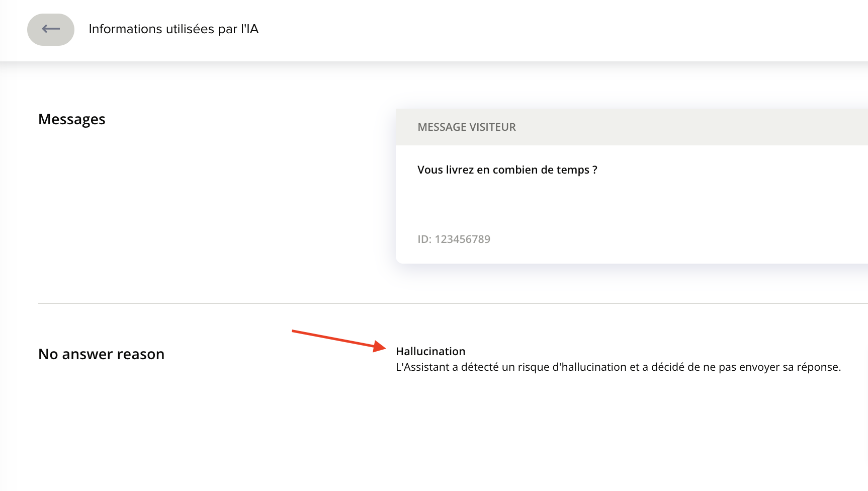
Task: Click "L'Assistant" at start of the explanation
Action: pos(422,367)
